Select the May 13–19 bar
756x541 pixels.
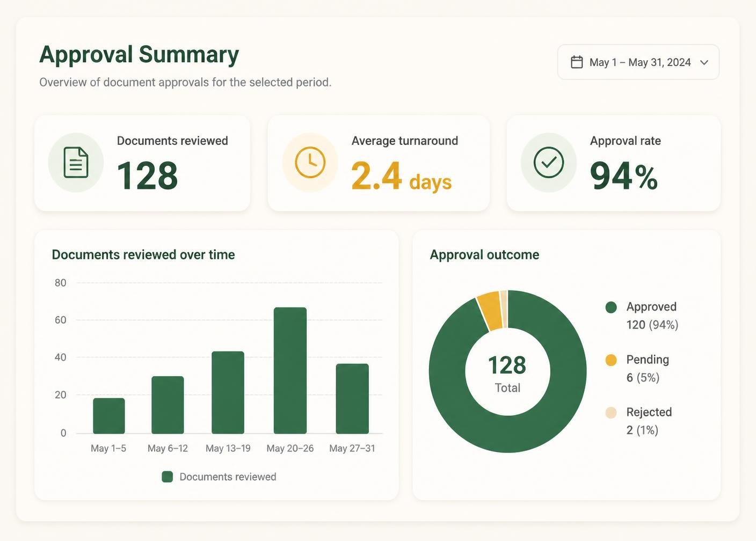228,392
